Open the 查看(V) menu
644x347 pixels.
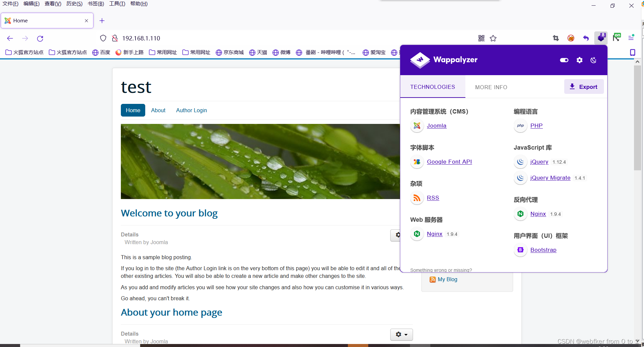coord(53,4)
